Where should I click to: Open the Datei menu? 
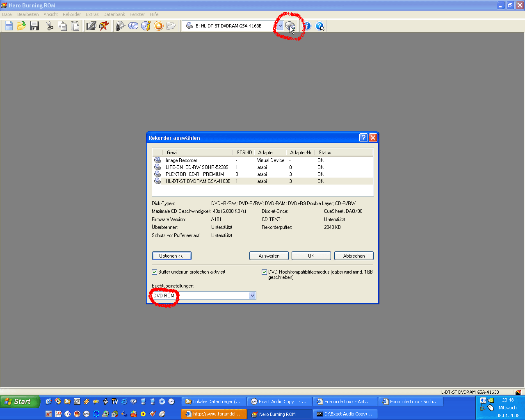click(7, 14)
